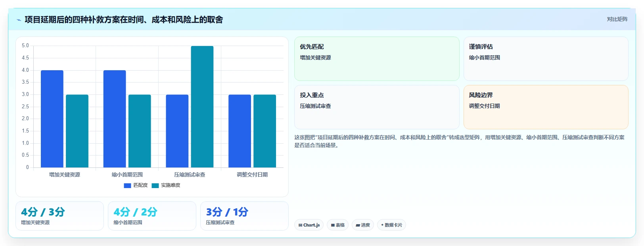Click the y-axis value 0
Image resolution: width=644 pixels, height=246 pixels.
(27, 167)
